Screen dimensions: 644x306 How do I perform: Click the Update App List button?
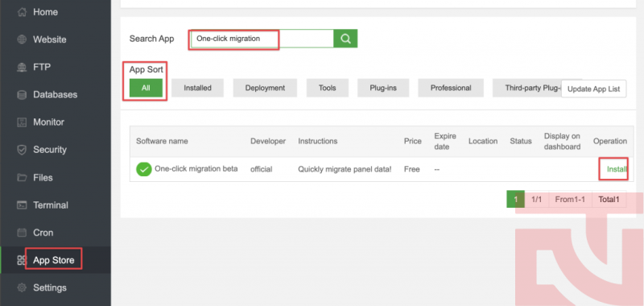pos(593,89)
